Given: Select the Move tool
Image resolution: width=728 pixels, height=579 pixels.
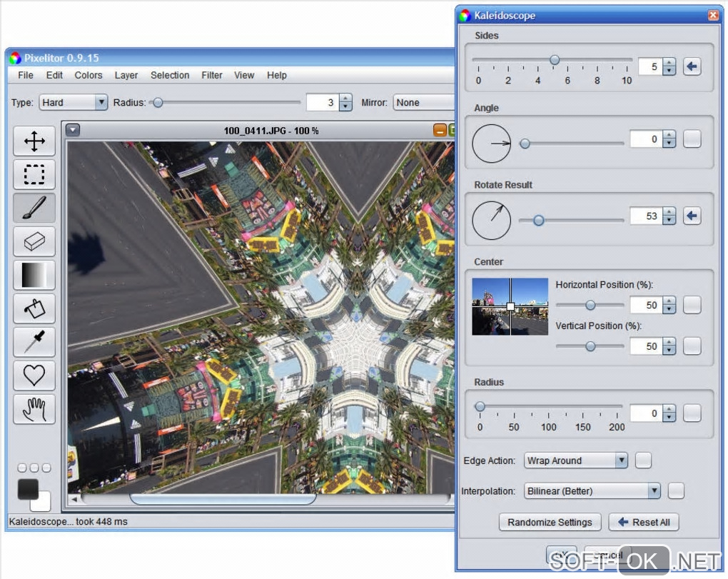Looking at the screenshot, I should [34, 141].
